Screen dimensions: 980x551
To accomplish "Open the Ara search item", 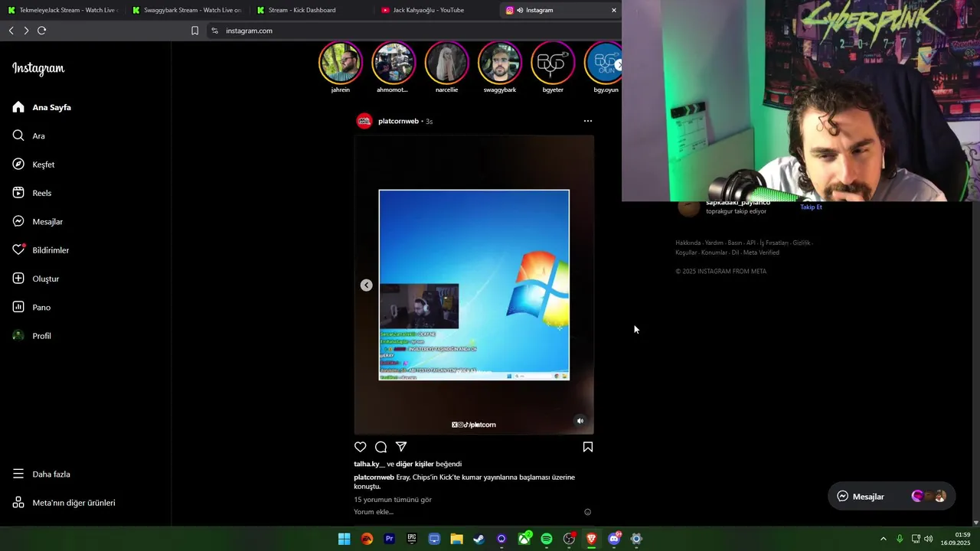I will point(29,135).
